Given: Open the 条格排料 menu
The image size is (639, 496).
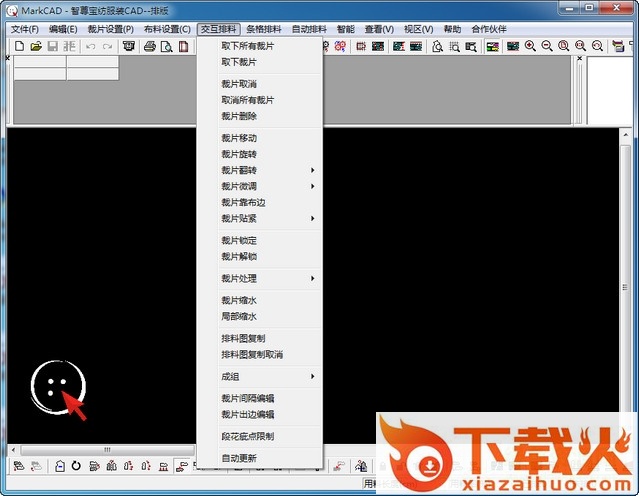Looking at the screenshot, I should [264, 29].
